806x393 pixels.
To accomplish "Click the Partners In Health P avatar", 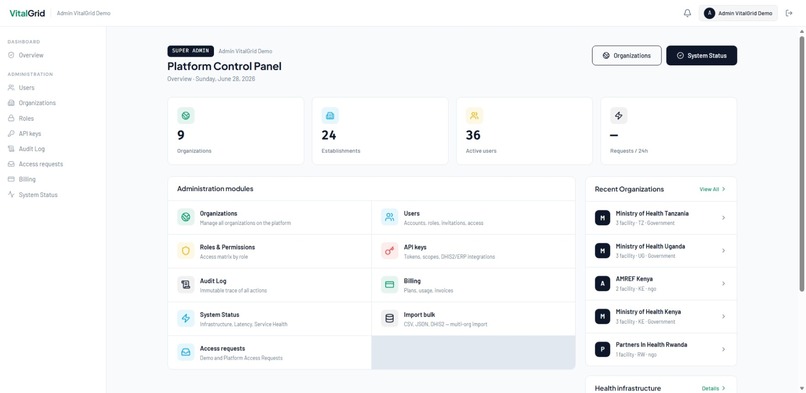I will (x=602, y=349).
